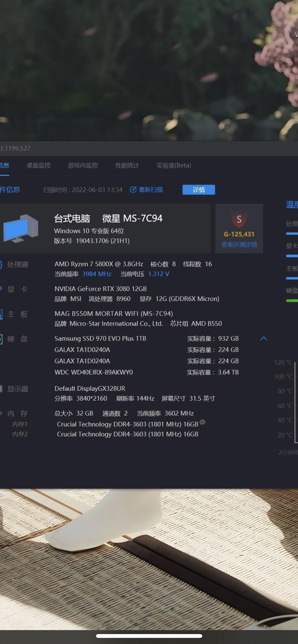Click the blue 3984 MHz frequency value
The height and width of the screenshot is (644, 298).
tap(97, 274)
